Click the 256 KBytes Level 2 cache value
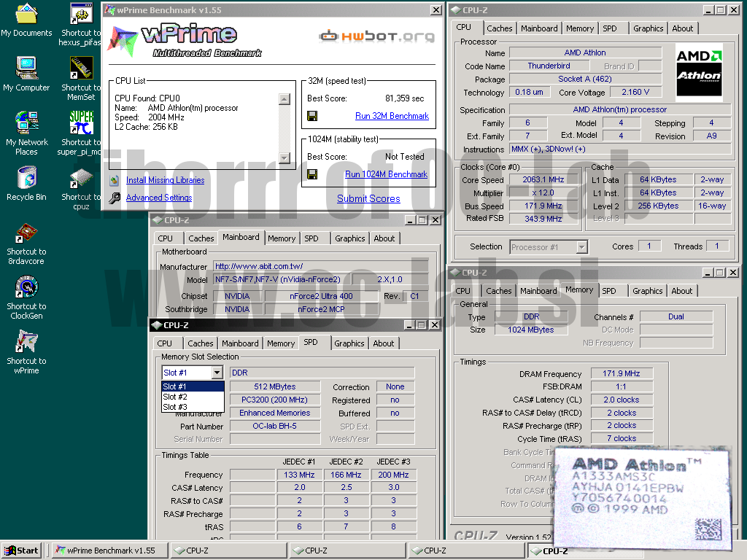This screenshot has height=560, width=747. pyautogui.click(x=658, y=206)
